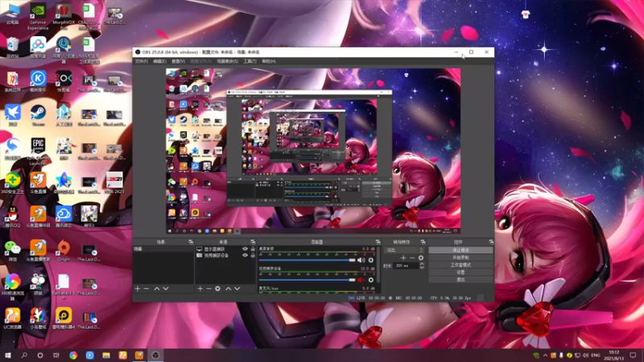The width and height of the screenshot is (644, 362).
Task: Select Video Capture Device source row
Action: click(225, 255)
